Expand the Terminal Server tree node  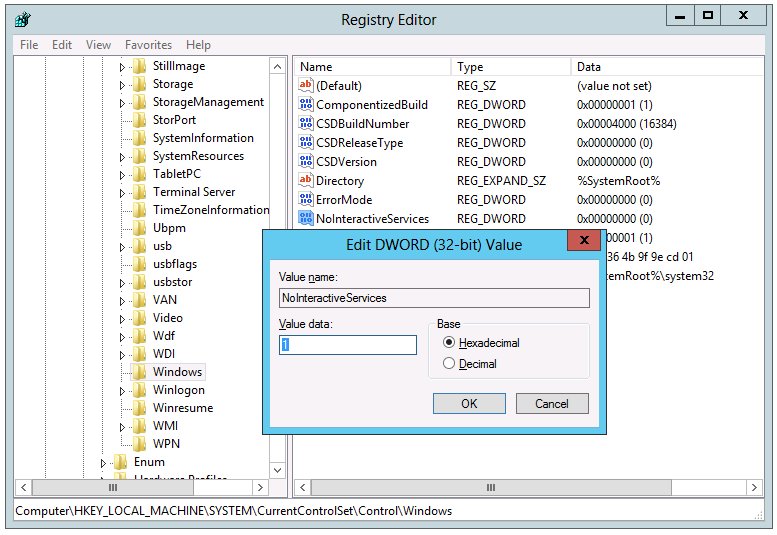(x=123, y=192)
